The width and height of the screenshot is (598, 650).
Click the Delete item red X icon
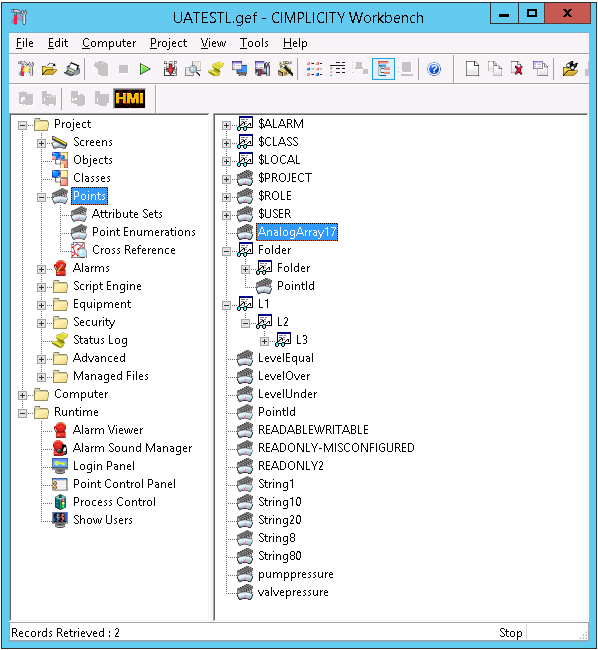click(x=518, y=69)
